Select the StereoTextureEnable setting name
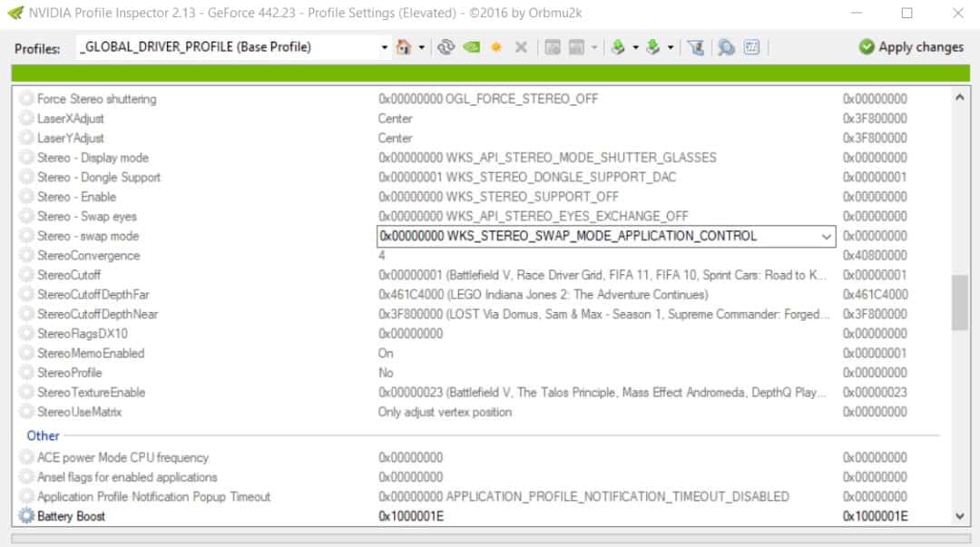Viewport: 980px width, 547px height. [x=92, y=393]
